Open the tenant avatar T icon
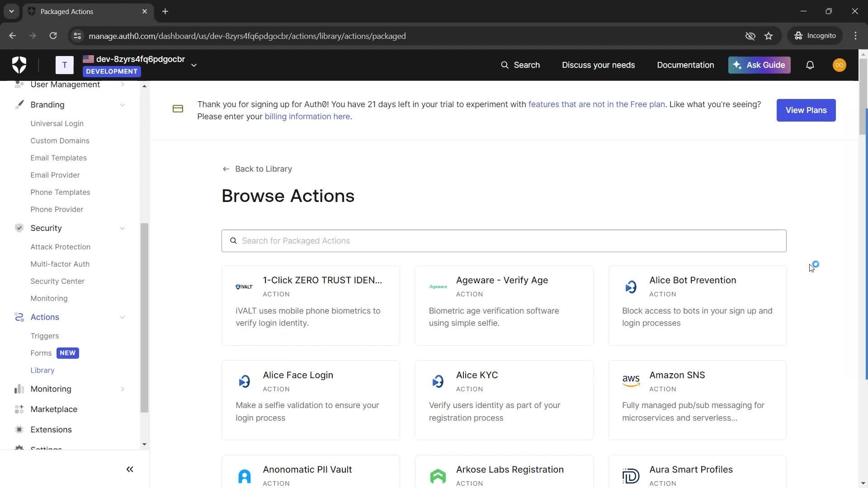Image resolution: width=868 pixels, height=488 pixels. (65, 65)
